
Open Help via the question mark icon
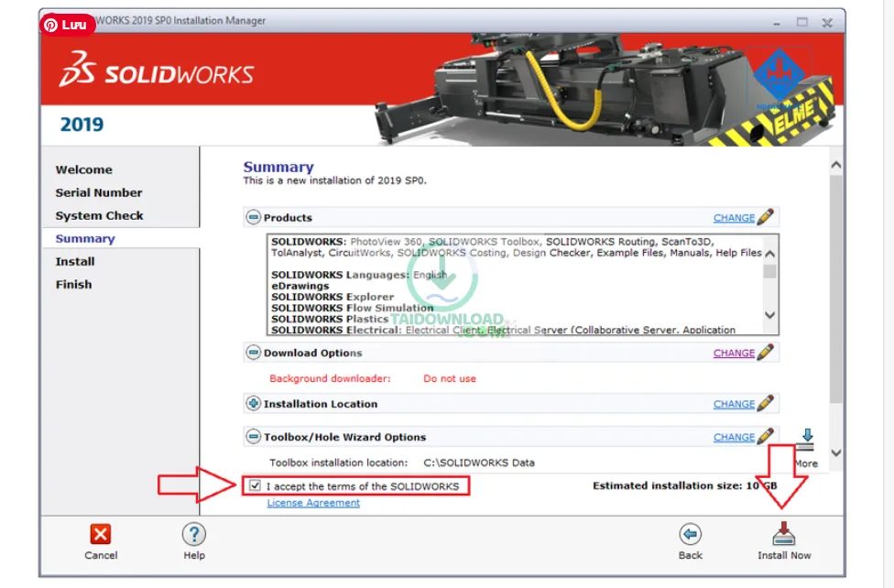pyautogui.click(x=193, y=534)
